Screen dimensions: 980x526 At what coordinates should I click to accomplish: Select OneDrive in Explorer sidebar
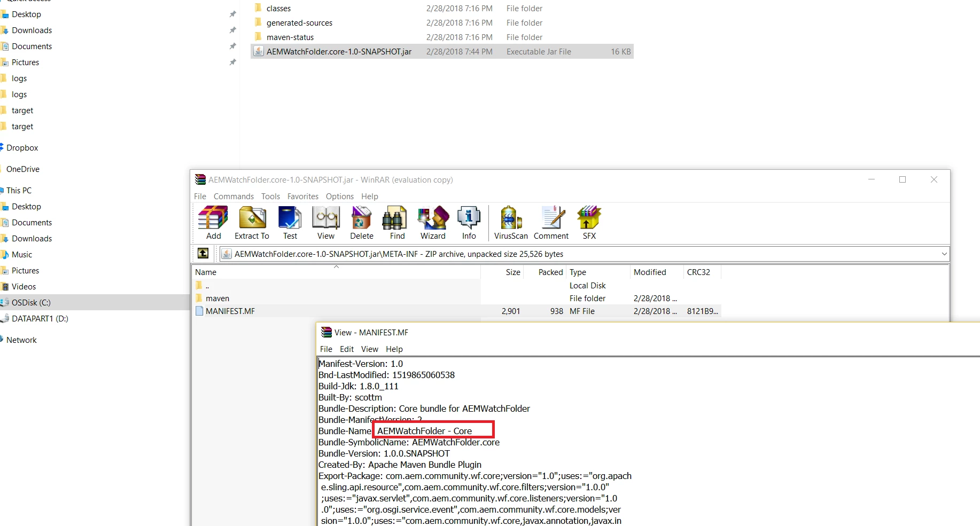(23, 169)
